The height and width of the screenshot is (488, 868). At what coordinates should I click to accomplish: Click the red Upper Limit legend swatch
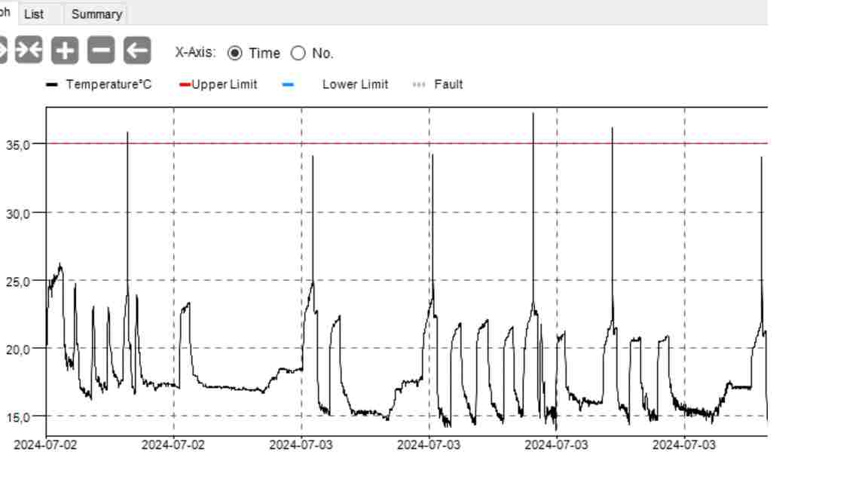[x=185, y=84]
